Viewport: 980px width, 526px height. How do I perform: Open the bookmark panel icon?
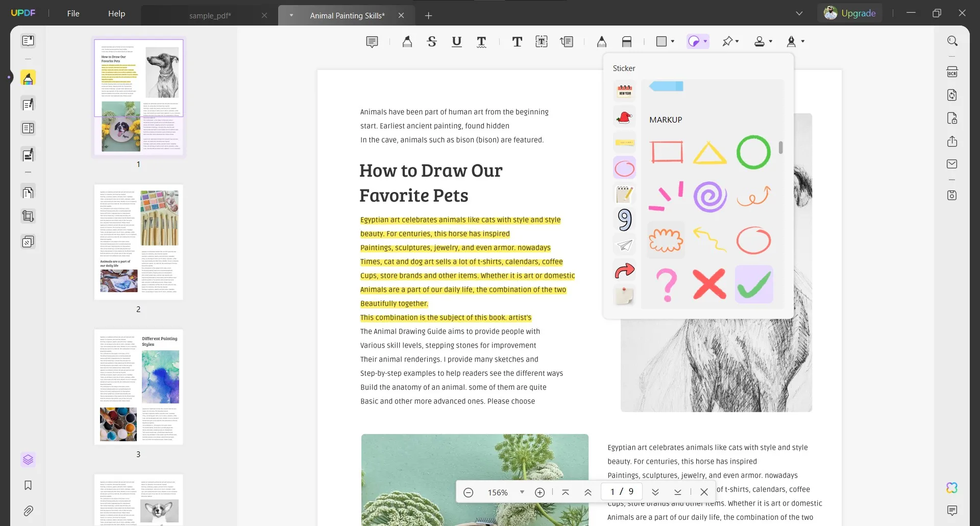coord(28,485)
